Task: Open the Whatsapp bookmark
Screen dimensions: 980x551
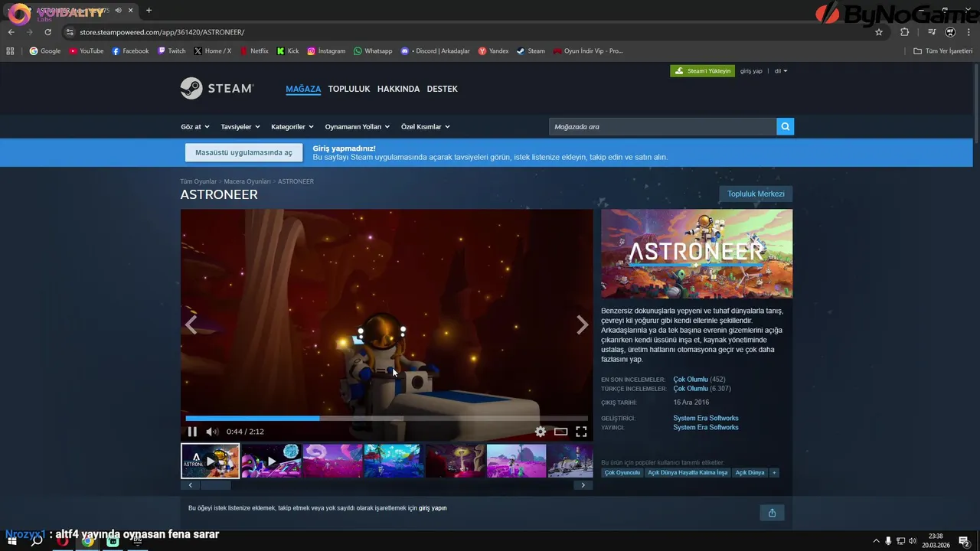Action: pyautogui.click(x=373, y=51)
